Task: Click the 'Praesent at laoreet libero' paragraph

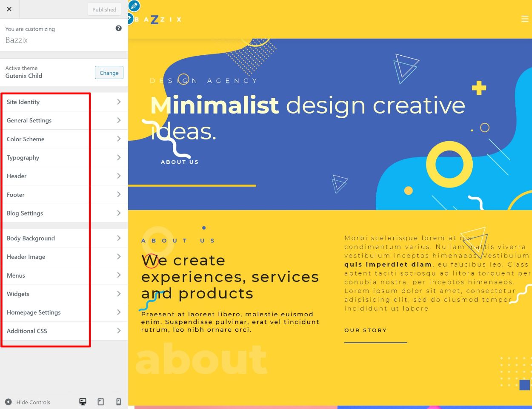Action: (230, 322)
